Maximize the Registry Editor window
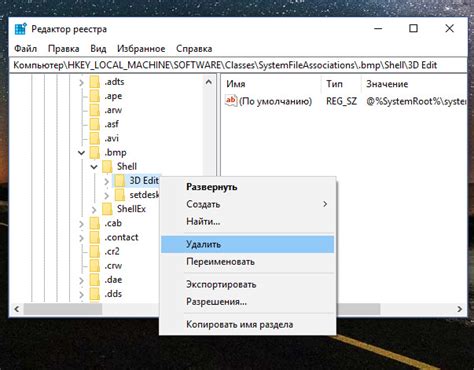This screenshot has height=370, width=474. [x=413, y=29]
